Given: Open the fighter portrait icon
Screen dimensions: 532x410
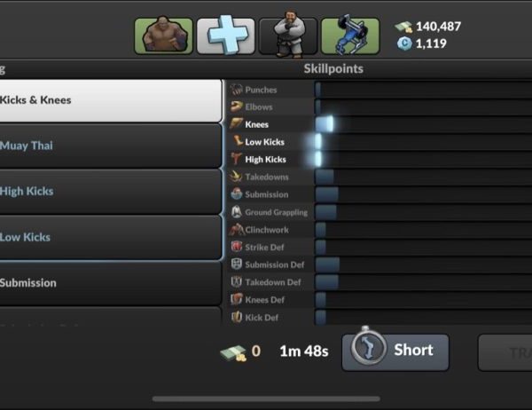Looking at the screenshot, I should pyautogui.click(x=163, y=35).
